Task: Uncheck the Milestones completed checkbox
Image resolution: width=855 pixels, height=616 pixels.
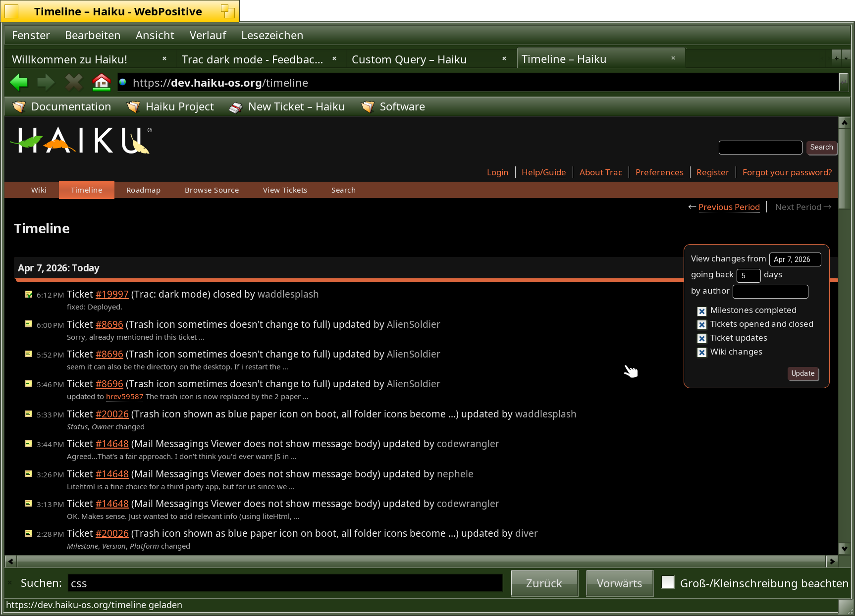Action: (x=701, y=311)
